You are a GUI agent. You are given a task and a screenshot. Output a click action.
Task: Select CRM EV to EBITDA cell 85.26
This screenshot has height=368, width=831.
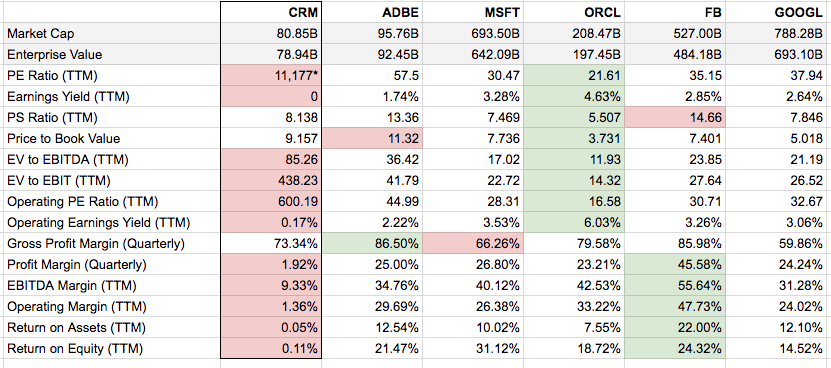click(271, 160)
